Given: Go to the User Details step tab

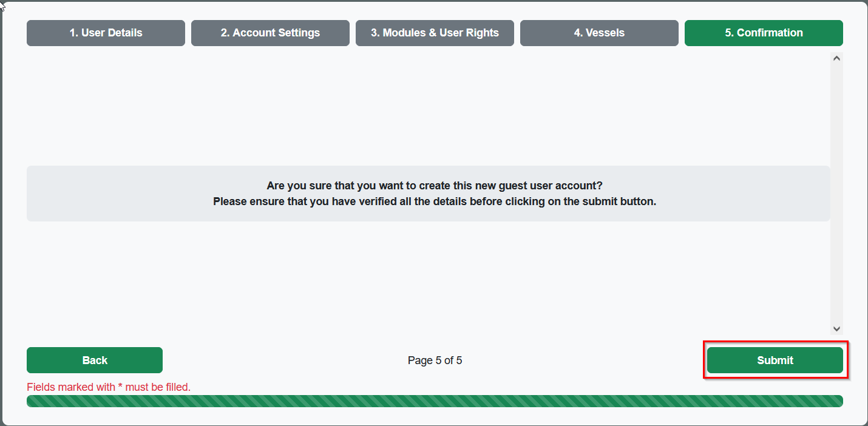Looking at the screenshot, I should (x=106, y=33).
